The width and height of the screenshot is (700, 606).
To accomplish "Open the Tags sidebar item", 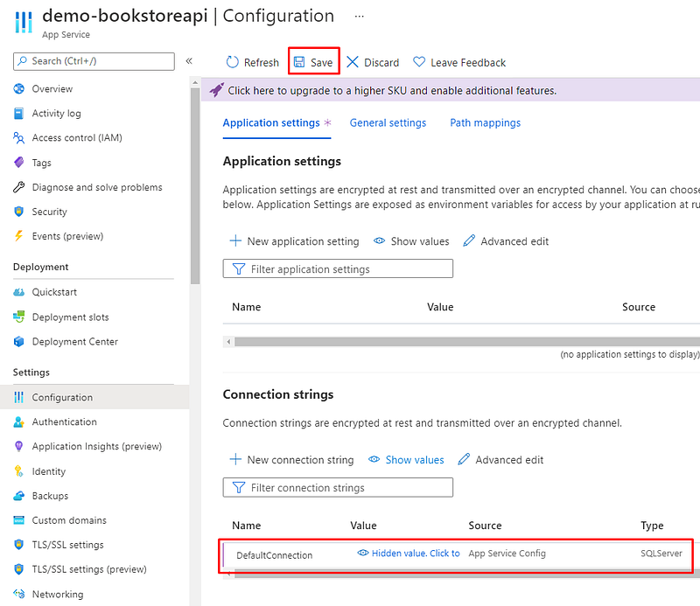I will (41, 163).
